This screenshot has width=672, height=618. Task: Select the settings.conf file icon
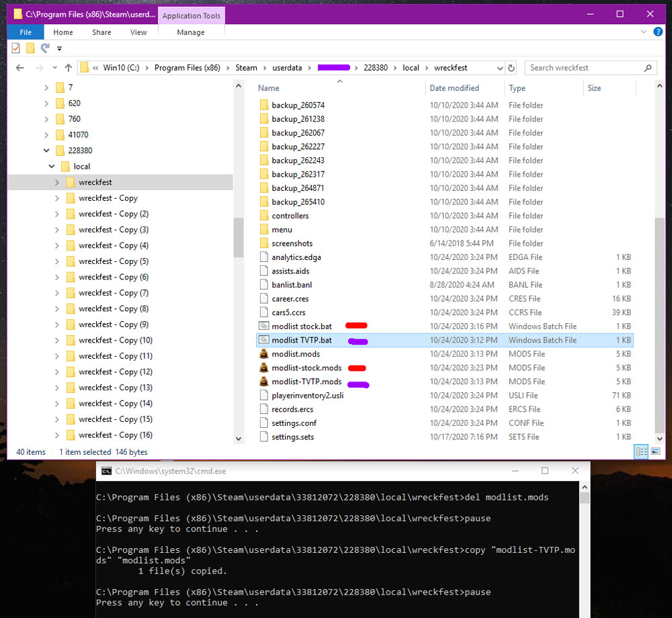click(x=264, y=423)
